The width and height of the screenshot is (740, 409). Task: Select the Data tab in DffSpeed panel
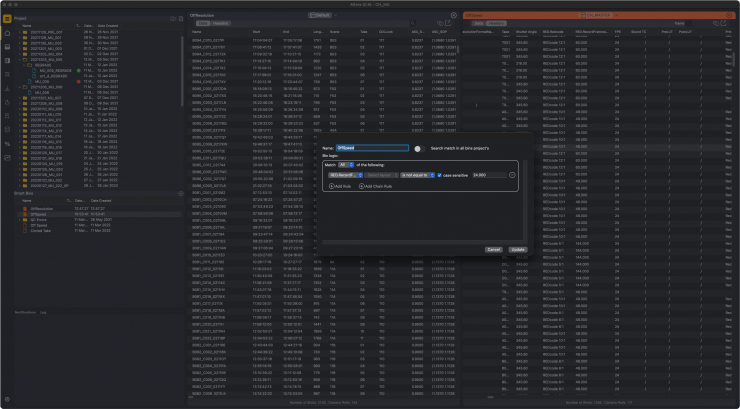click(x=477, y=23)
